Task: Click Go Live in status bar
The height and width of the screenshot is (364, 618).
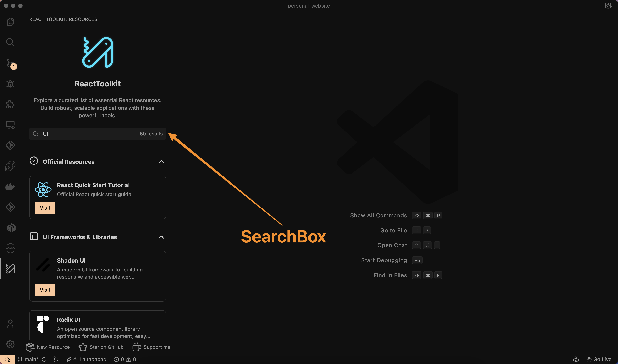Action: pos(599,359)
